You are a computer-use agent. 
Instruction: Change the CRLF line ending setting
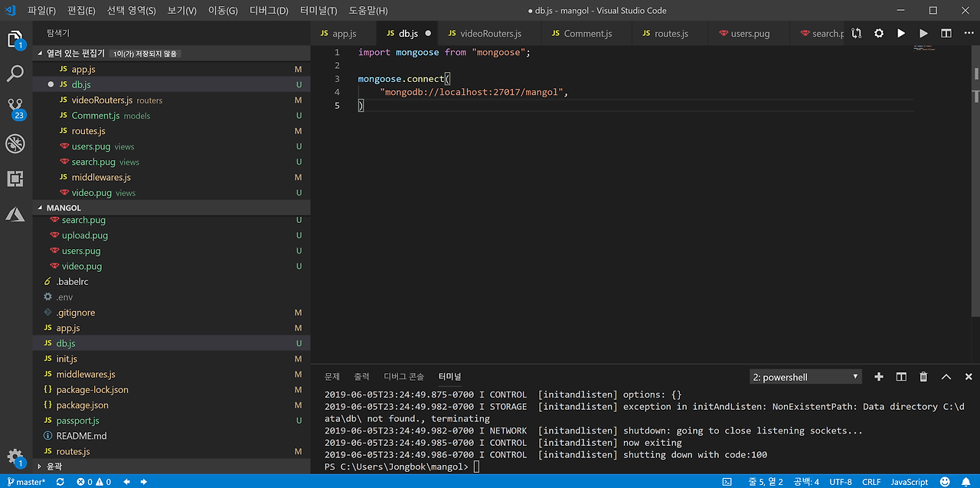pos(871,482)
